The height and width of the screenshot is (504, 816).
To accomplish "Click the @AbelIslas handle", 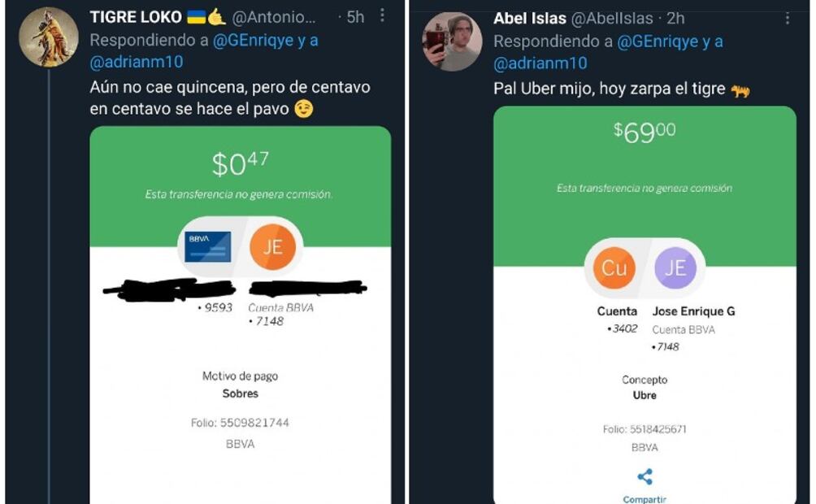I will coord(612,19).
